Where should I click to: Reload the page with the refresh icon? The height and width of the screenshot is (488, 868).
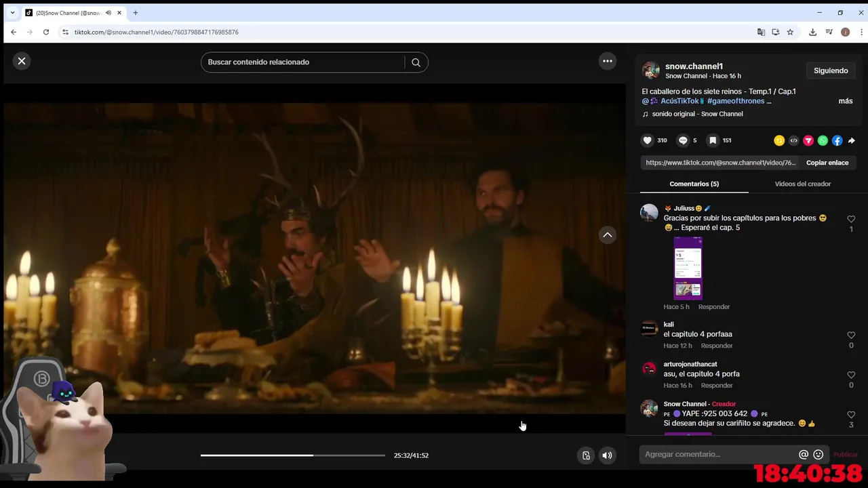tap(46, 32)
